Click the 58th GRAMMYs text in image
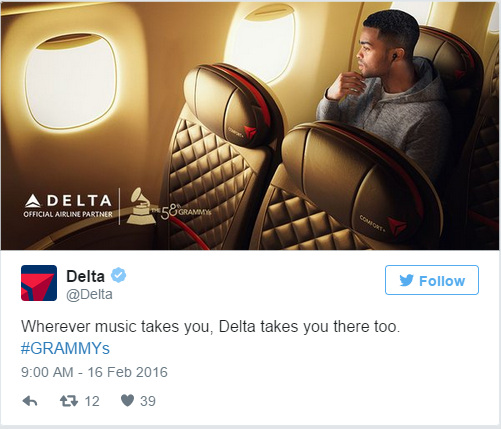The width and height of the screenshot is (501, 429). click(181, 211)
